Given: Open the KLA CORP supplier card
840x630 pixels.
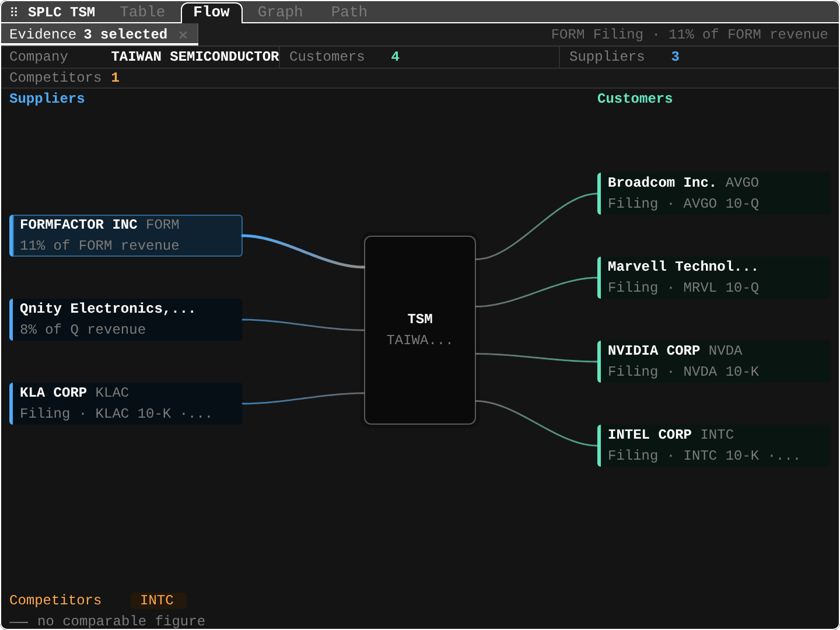Looking at the screenshot, I should coord(126,404).
